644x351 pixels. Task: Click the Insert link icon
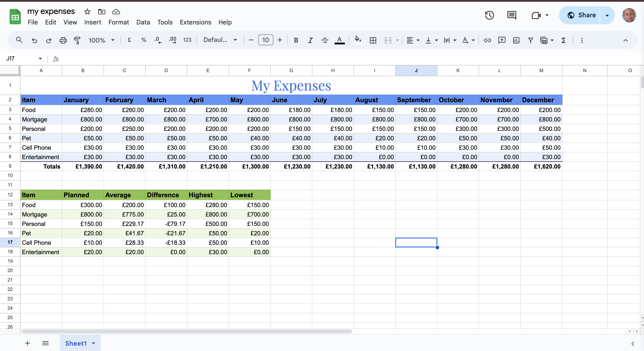[x=487, y=40]
